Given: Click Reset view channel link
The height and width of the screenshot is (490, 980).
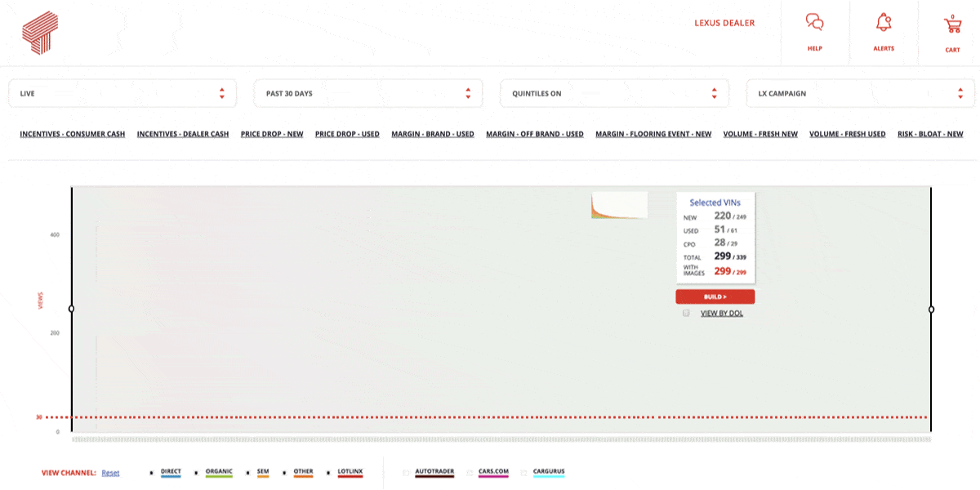Looking at the screenshot, I should pyautogui.click(x=110, y=473).
